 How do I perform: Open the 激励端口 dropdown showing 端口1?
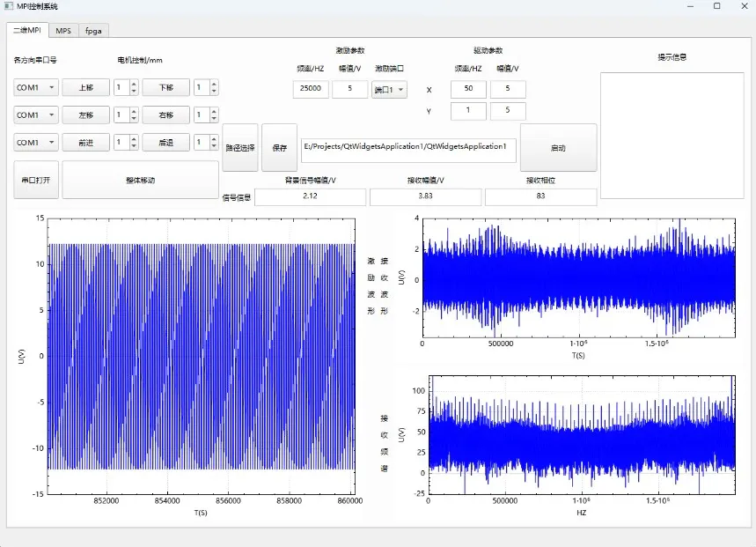(x=389, y=90)
